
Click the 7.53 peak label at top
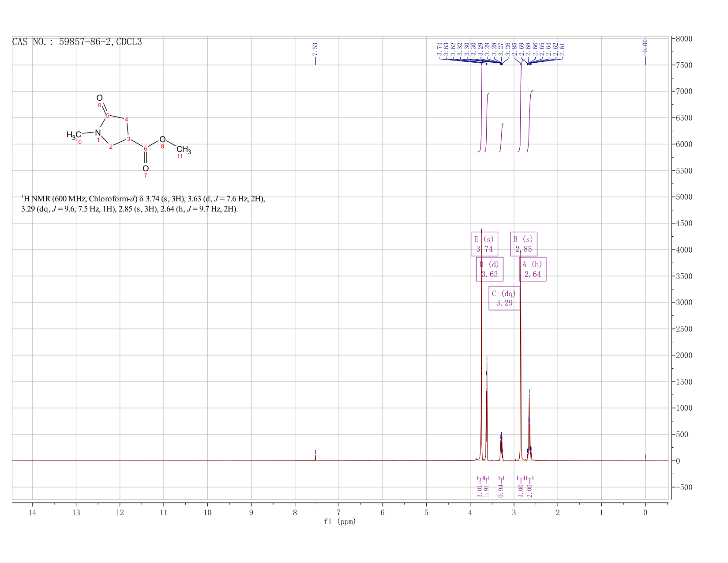pyautogui.click(x=315, y=49)
